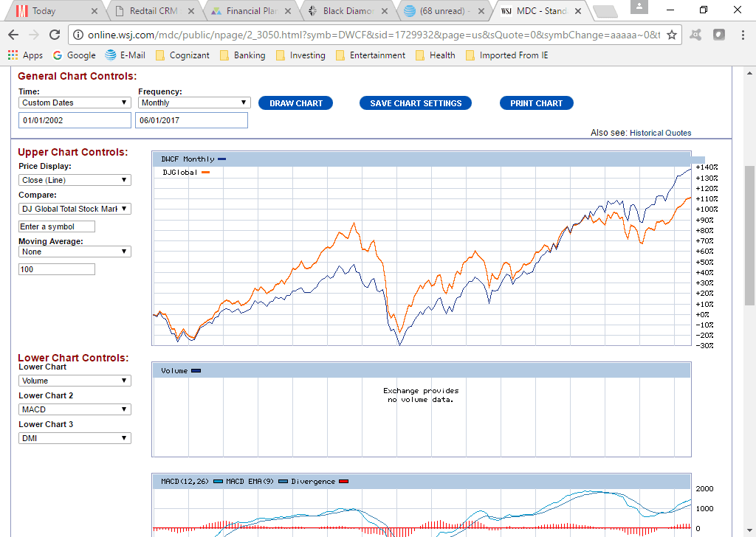Click SAVE CHART SETTINGS button
Viewport: 756px width, 537px height.
click(416, 103)
